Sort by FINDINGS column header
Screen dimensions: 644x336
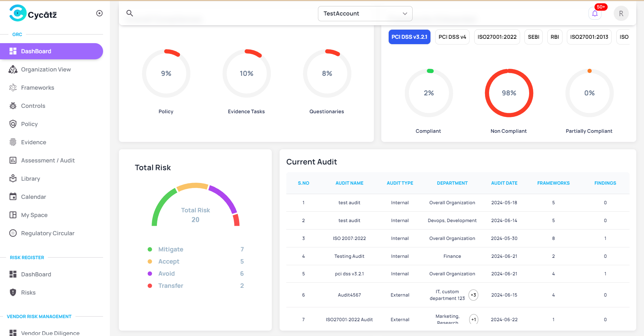[x=605, y=183]
